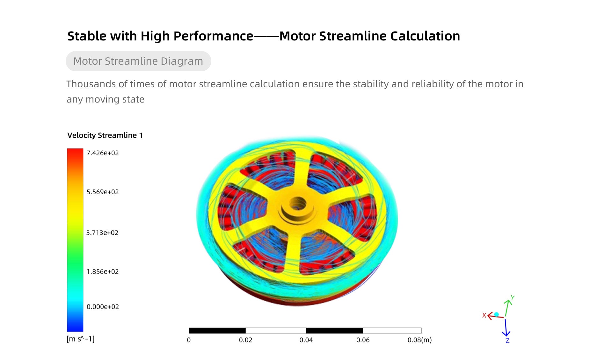Click the 0.08(m) scale bar label
Image resolution: width=612 pixels, height=364 pixels.
pyautogui.click(x=419, y=340)
